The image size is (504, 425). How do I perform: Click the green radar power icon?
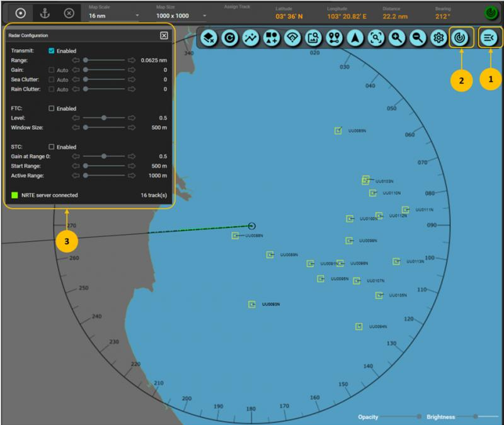click(x=490, y=13)
